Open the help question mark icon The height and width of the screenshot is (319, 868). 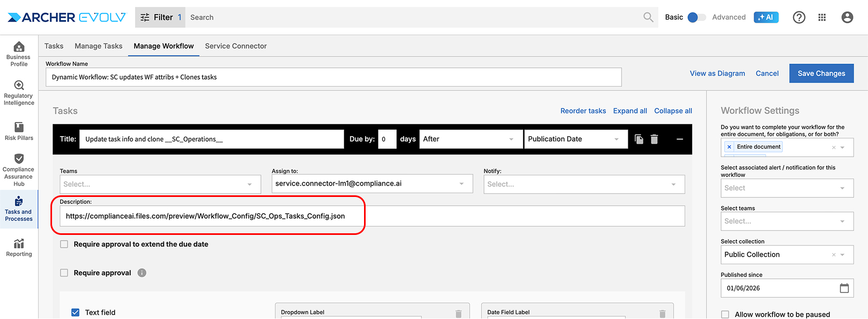[799, 17]
